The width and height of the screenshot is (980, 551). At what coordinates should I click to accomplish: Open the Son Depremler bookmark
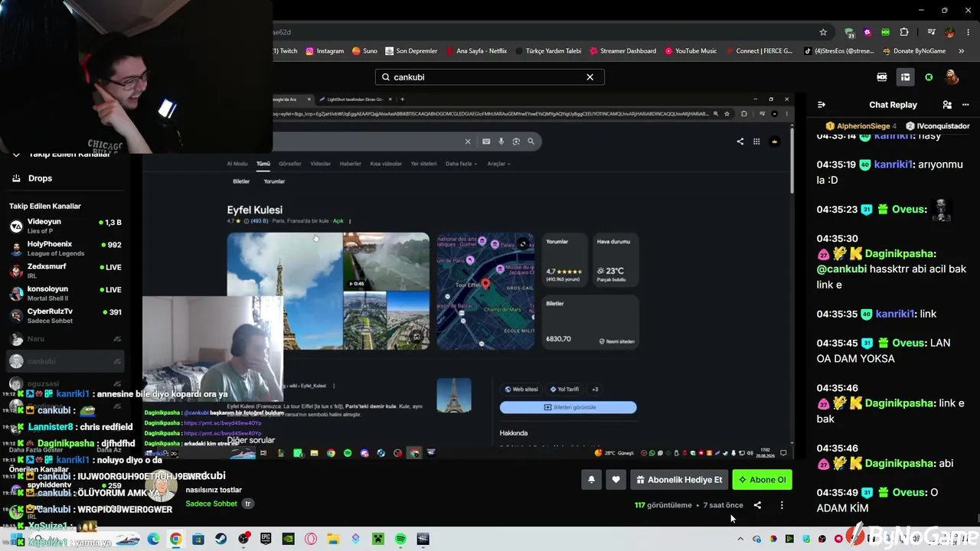(411, 51)
